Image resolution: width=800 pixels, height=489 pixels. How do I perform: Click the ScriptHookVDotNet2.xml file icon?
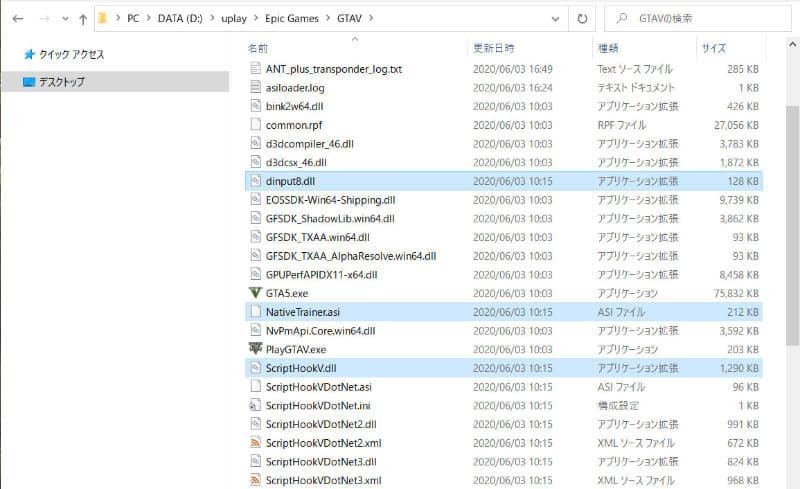point(255,443)
